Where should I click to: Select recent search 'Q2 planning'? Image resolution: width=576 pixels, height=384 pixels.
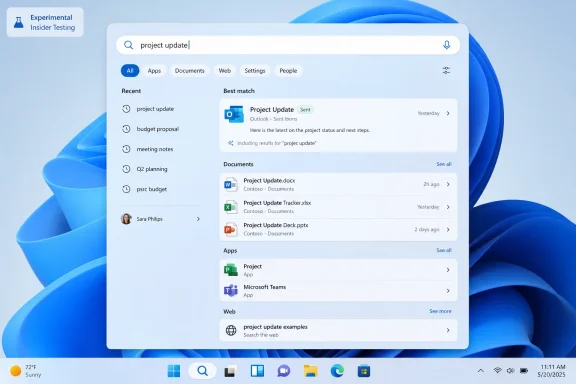[152, 169]
